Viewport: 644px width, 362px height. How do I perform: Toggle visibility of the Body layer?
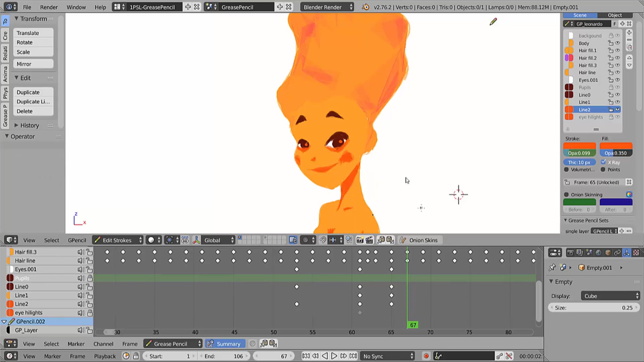pyautogui.click(x=617, y=43)
